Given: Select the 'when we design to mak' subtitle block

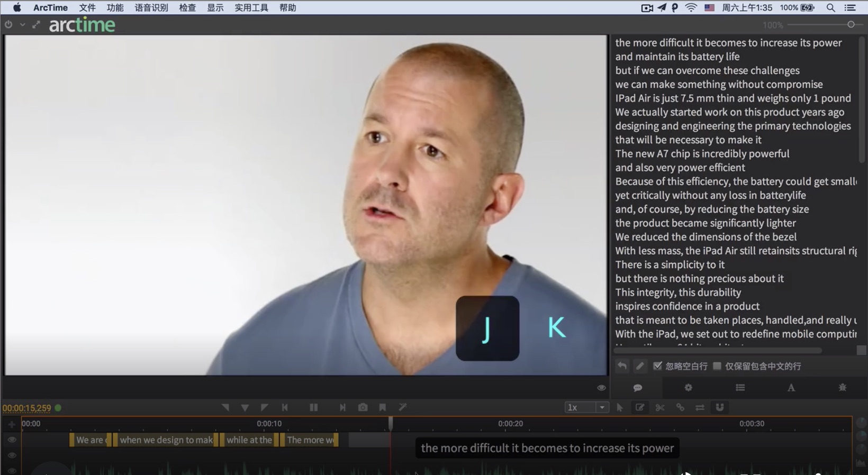Looking at the screenshot, I should pos(166,440).
